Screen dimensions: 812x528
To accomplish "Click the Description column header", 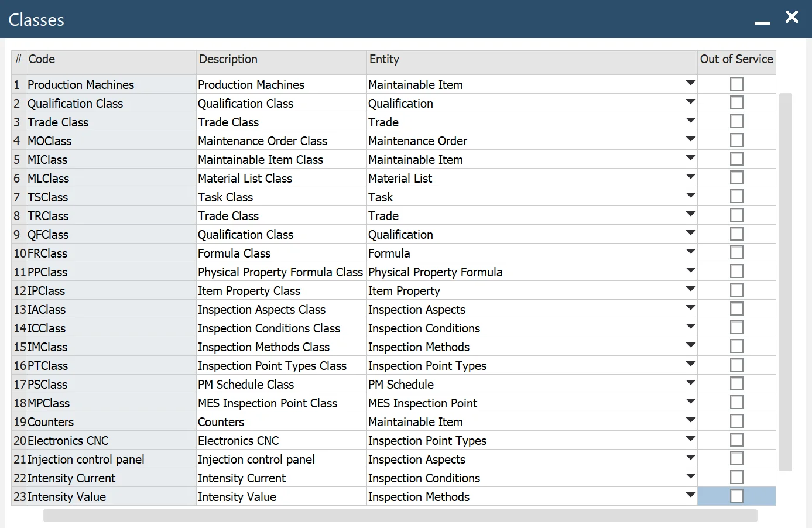I will coord(281,60).
